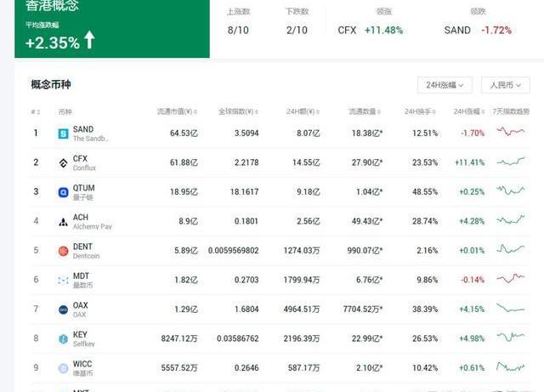Click the top gainer CFX +11.48% entry
This screenshot has width=544, height=392.
[x=371, y=31]
